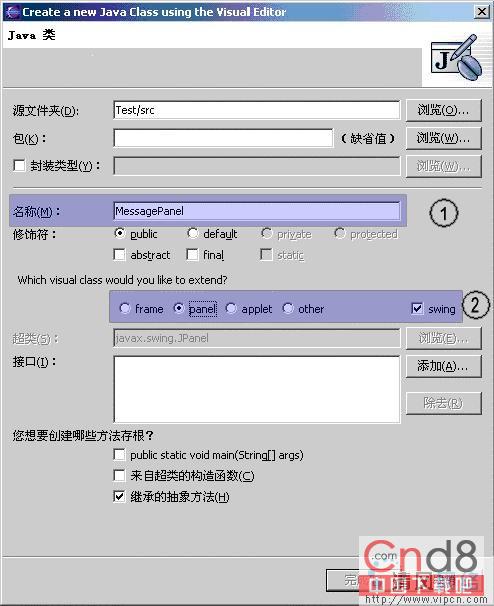Enable the abstract checkbox
The width and height of the screenshot is (494, 606).
coord(119,255)
